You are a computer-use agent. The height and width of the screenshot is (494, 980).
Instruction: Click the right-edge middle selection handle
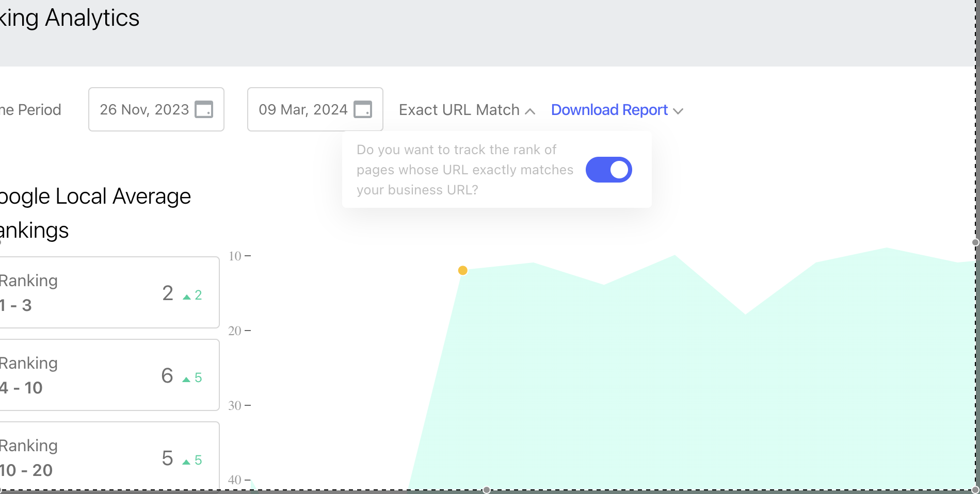(975, 242)
